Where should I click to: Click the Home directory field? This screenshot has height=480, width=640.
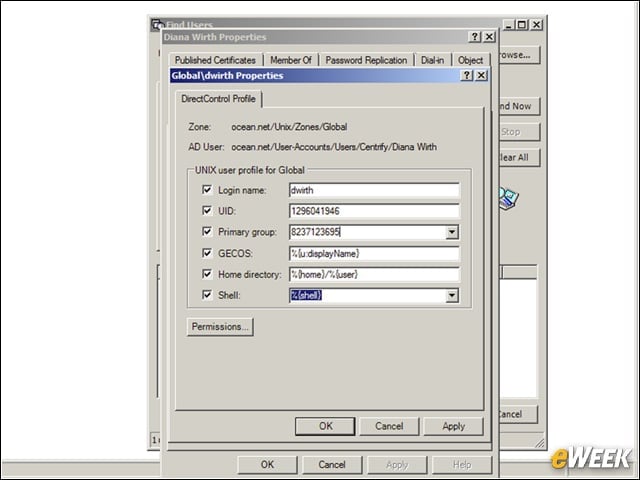point(374,274)
